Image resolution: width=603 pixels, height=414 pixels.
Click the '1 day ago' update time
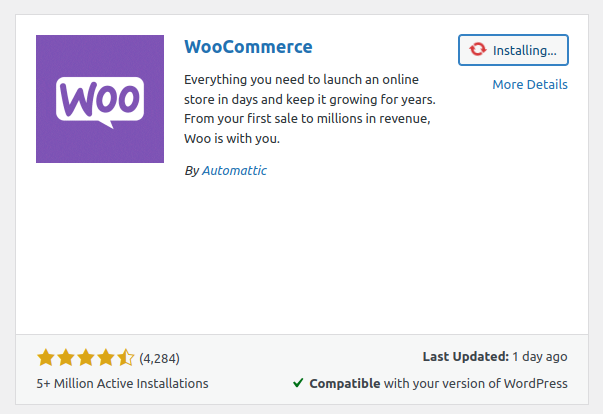(543, 357)
